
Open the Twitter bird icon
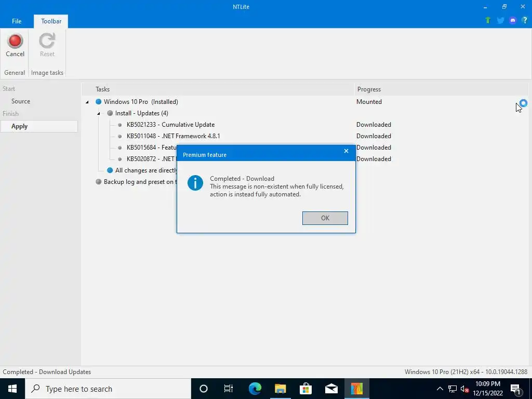click(500, 20)
